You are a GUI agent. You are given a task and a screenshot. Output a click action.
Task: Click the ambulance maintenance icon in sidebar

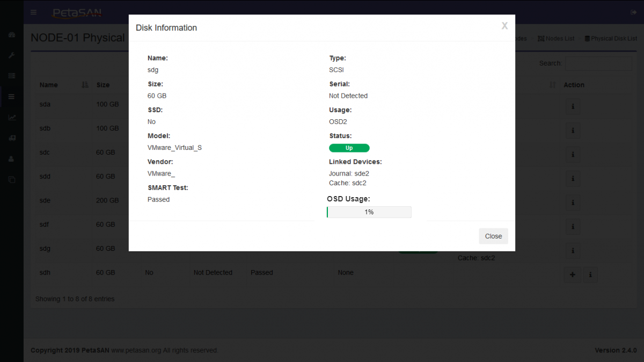(x=12, y=138)
